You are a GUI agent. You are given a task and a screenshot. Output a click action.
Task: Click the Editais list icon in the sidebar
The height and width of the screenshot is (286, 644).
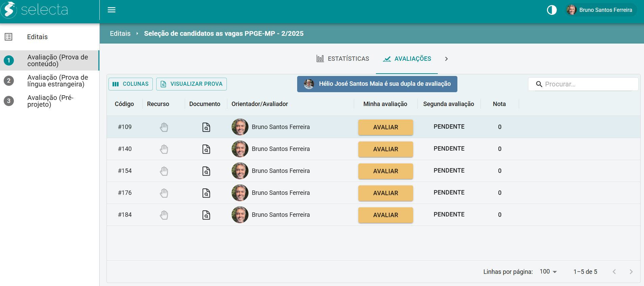[x=8, y=37]
